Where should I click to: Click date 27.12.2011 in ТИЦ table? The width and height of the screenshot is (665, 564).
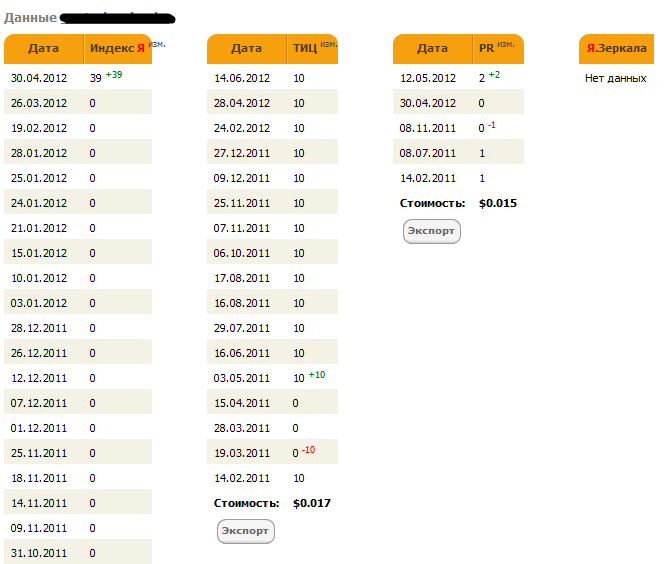(242, 154)
